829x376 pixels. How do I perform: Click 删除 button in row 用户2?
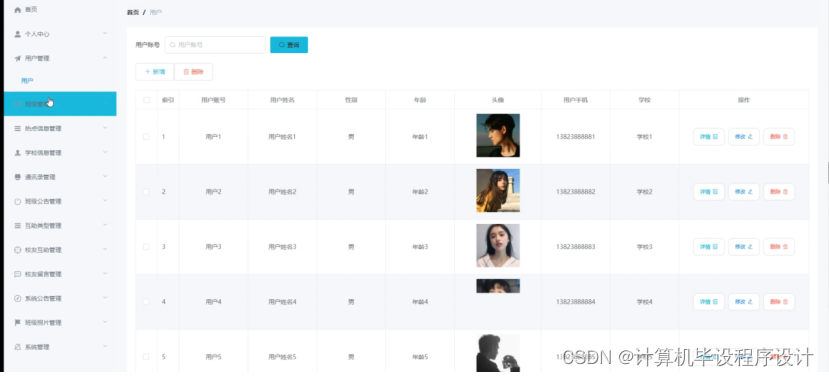(x=779, y=191)
